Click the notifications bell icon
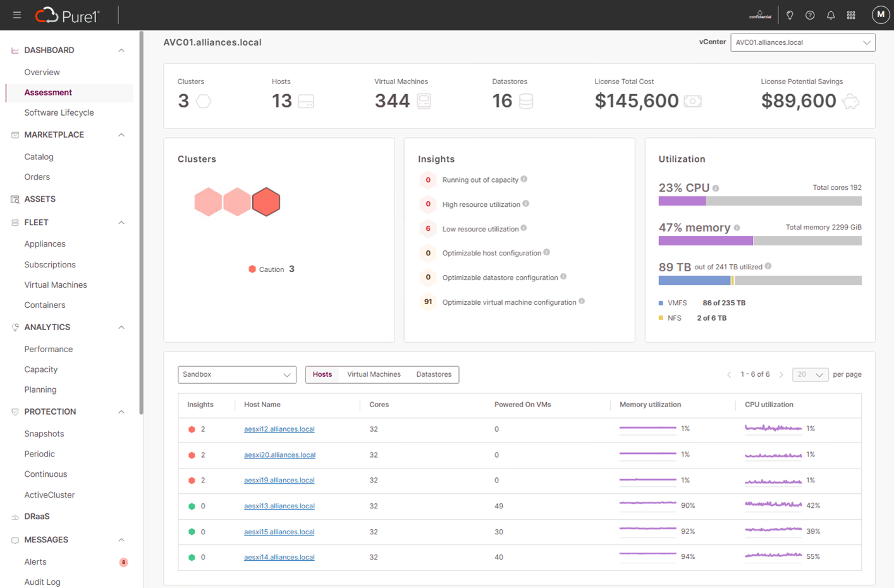The height and width of the screenshot is (588, 894). [x=831, y=15]
